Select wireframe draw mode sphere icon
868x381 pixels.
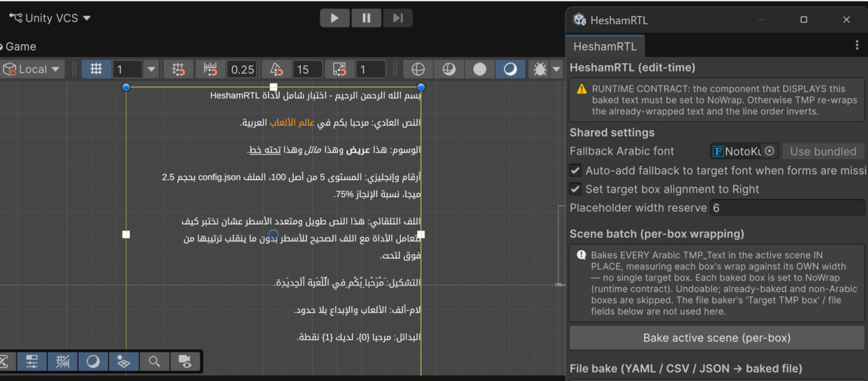(417, 69)
